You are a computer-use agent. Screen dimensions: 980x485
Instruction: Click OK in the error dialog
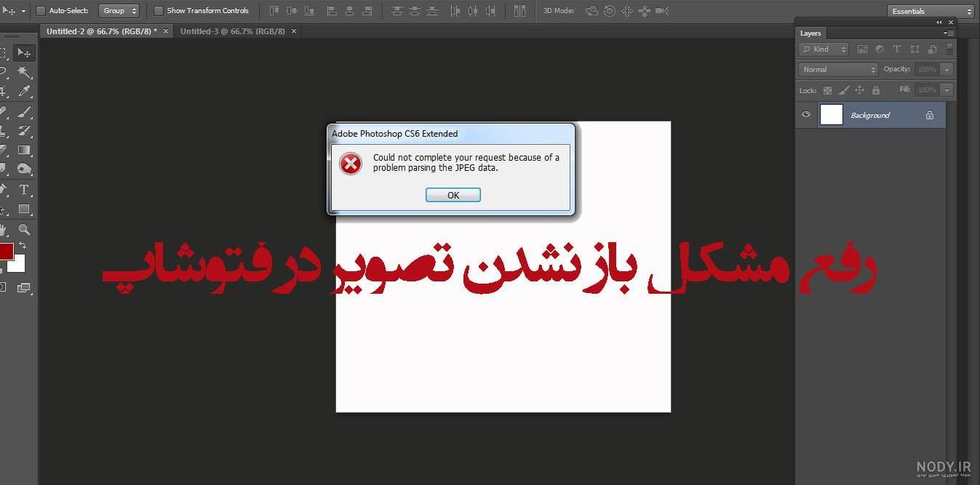(x=453, y=195)
